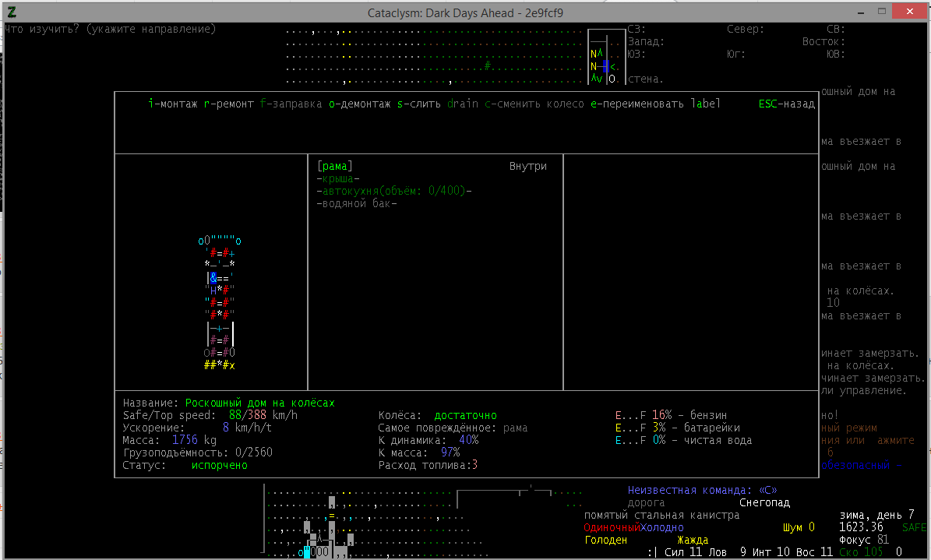The image size is (931, 560).
Task: Click the cyan o0""""o top row of vehicle
Action: pos(220,241)
